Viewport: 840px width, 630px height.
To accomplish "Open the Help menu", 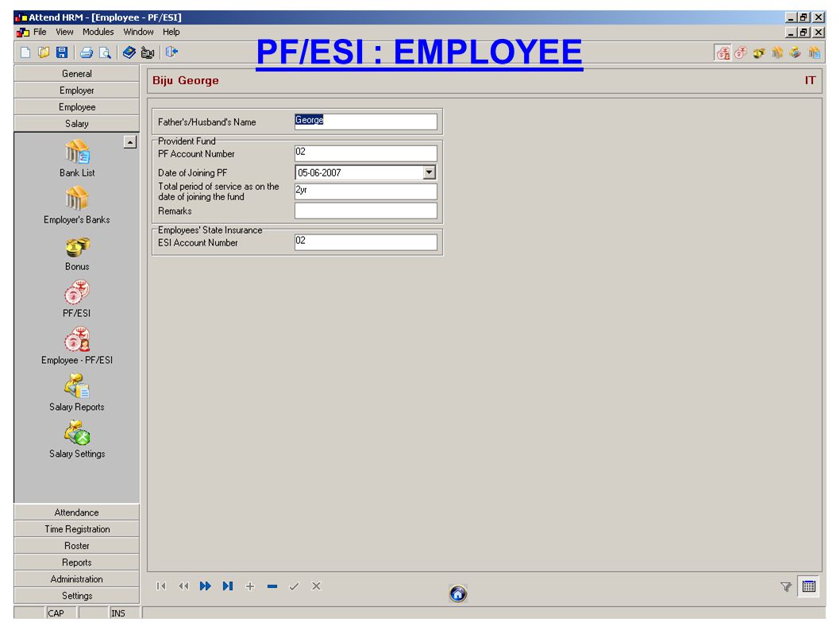I will click(x=171, y=32).
